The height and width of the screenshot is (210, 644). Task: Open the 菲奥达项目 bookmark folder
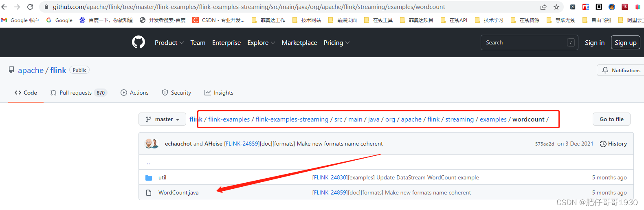(x=417, y=20)
